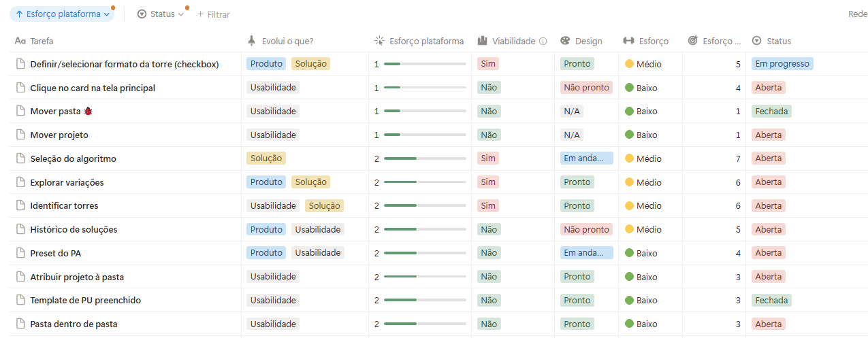Viewport: 868px width, 338px height.
Task: Click the Design column palette icon
Action: click(x=565, y=41)
